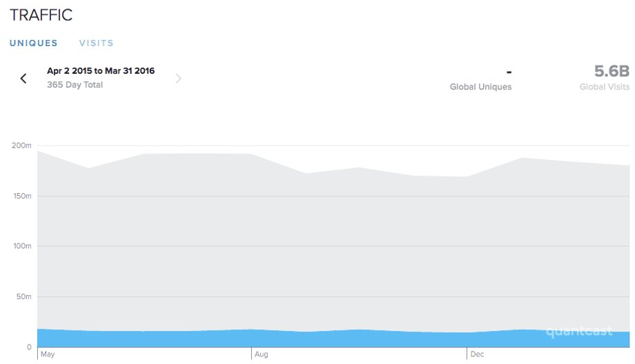This screenshot has width=635, height=364.
Task: Go to previous date range arrow
Action: (23, 79)
